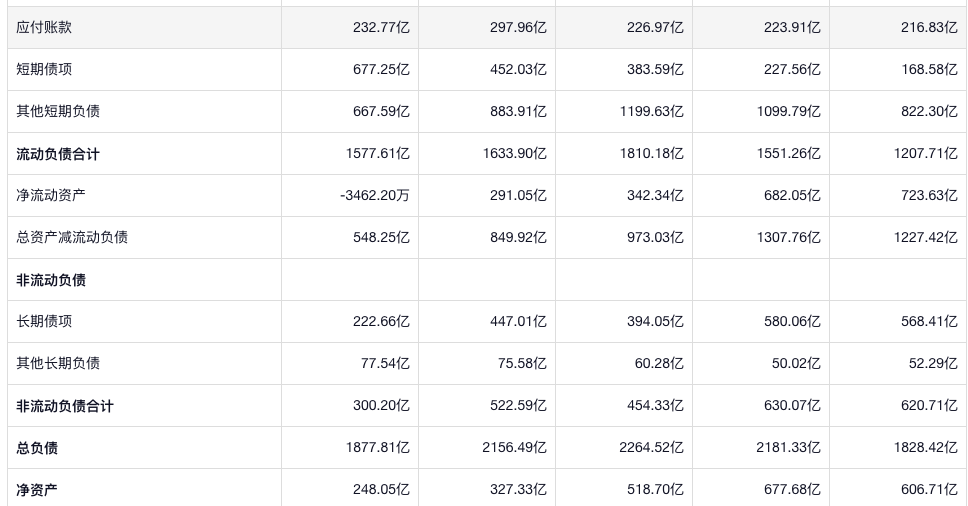Click the 其他长期负债 row label
Screen dimensions: 968x506
click(x=58, y=363)
